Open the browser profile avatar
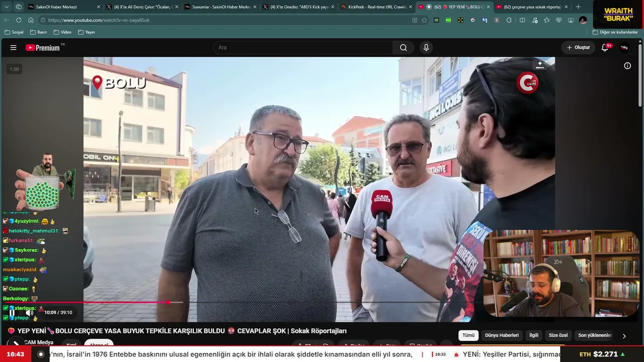This screenshot has height=362, width=644. [583, 20]
